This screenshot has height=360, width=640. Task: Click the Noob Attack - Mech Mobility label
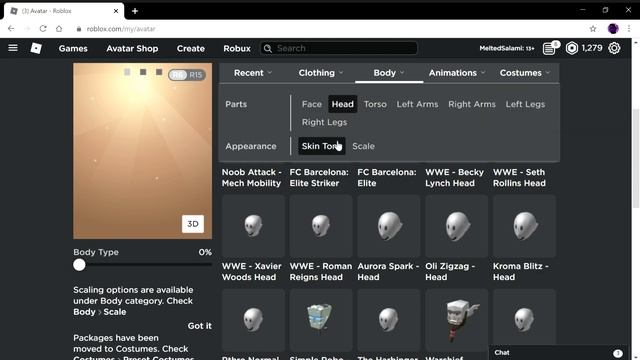coord(252,178)
